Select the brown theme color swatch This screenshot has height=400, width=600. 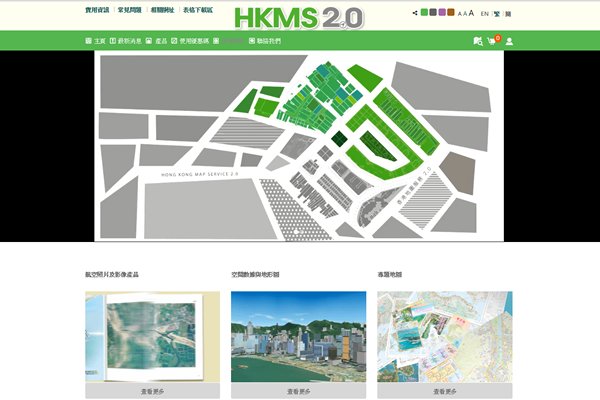(451, 12)
